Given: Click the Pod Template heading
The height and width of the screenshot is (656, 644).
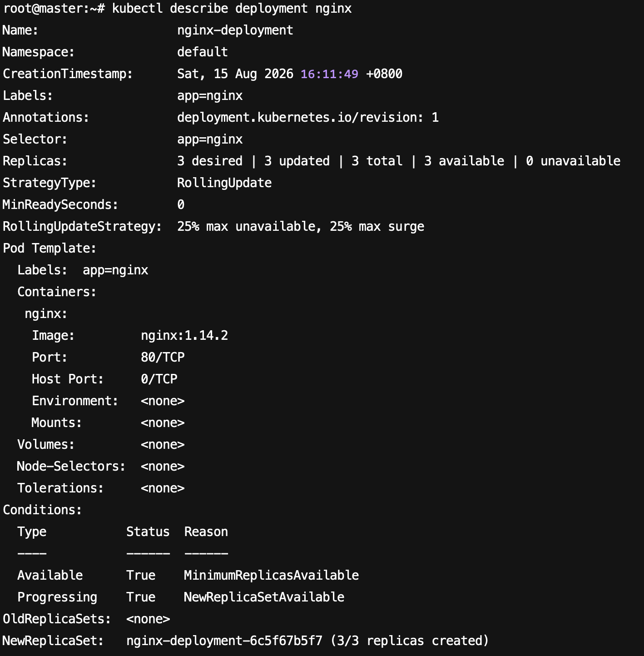Looking at the screenshot, I should click(x=50, y=248).
